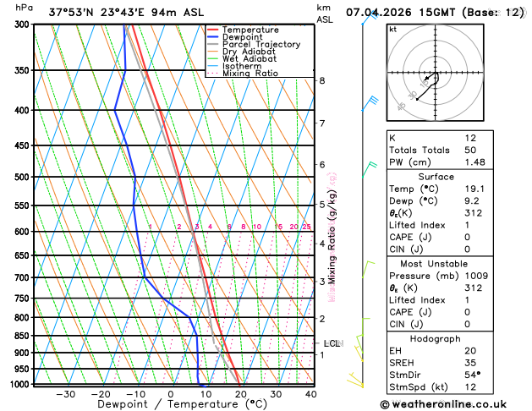The width and height of the screenshot is (532, 411).
Task: Click the 500 hPa pressure label
Action: (x=24, y=177)
